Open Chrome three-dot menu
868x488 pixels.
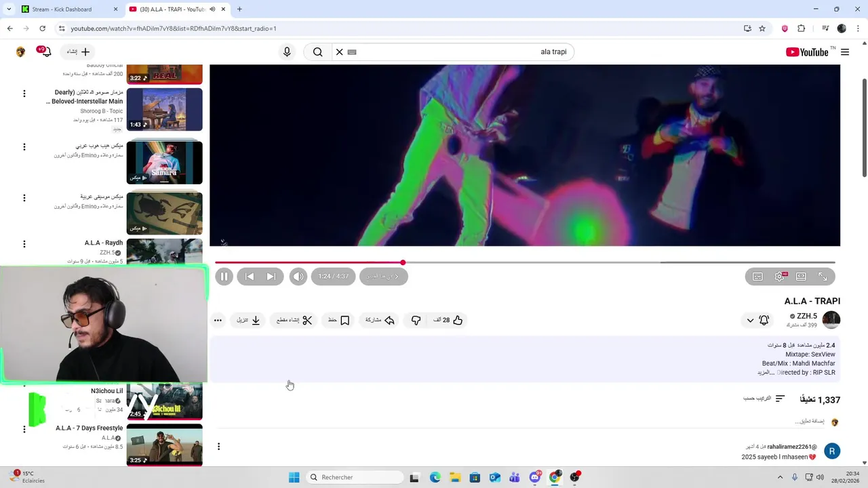(x=859, y=28)
